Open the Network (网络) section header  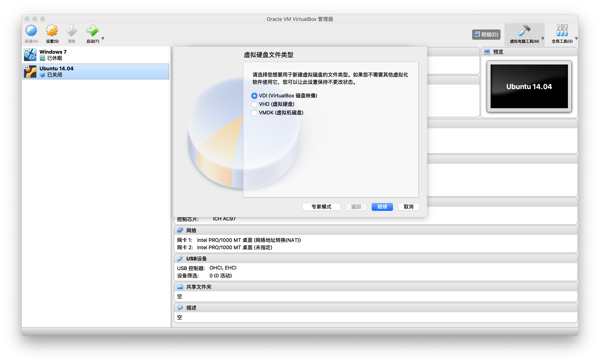[376, 230]
